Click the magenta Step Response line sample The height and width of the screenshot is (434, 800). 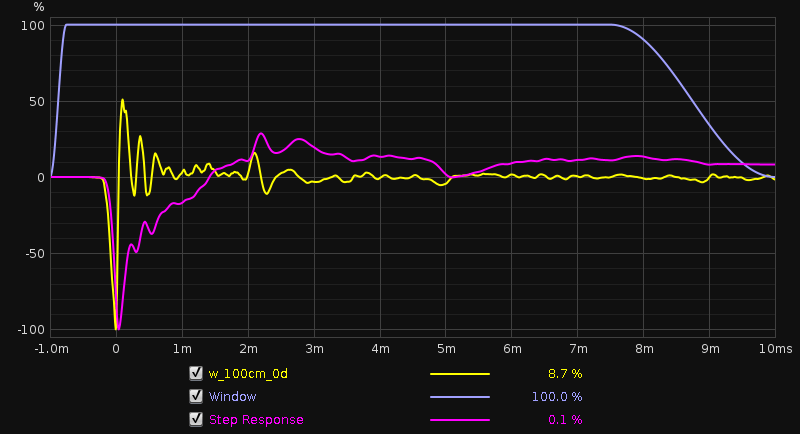[x=460, y=420]
